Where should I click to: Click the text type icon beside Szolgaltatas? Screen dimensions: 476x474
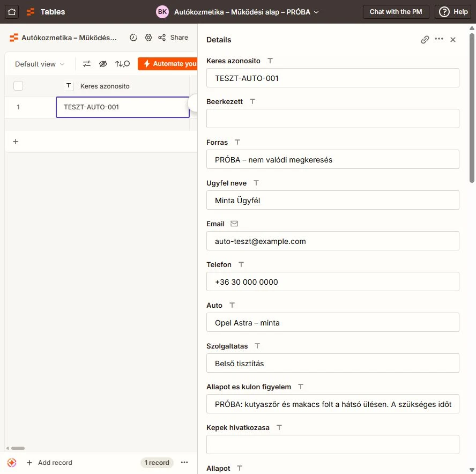(257, 345)
